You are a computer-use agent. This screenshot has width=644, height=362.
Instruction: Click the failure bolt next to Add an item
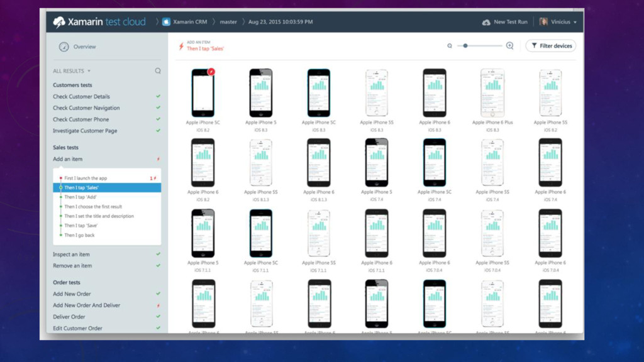pyautogui.click(x=158, y=159)
